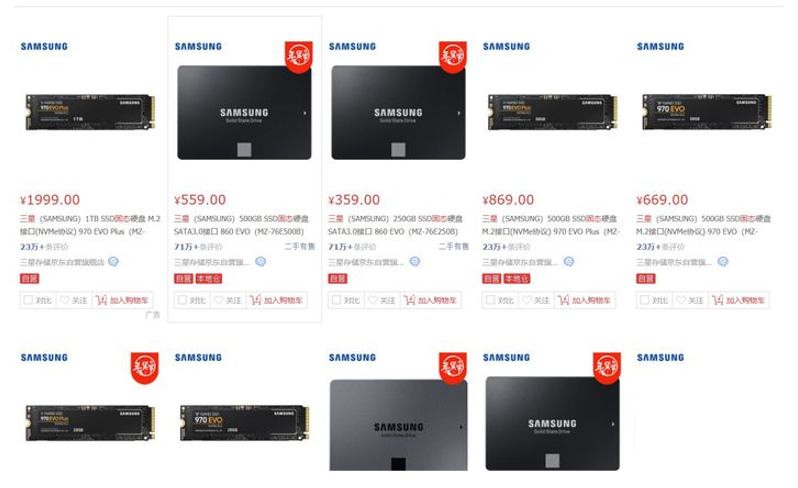Contact seller icon under ¥359.00 listing
Image resolution: width=798 pixels, height=488 pixels.
pyautogui.click(x=415, y=262)
